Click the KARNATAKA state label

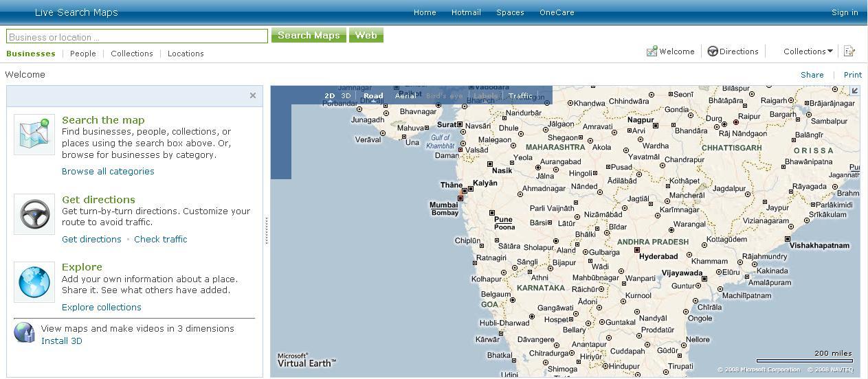point(540,288)
